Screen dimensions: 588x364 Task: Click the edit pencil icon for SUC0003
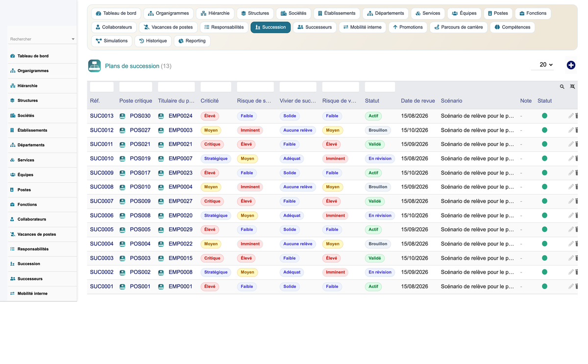coord(571,258)
